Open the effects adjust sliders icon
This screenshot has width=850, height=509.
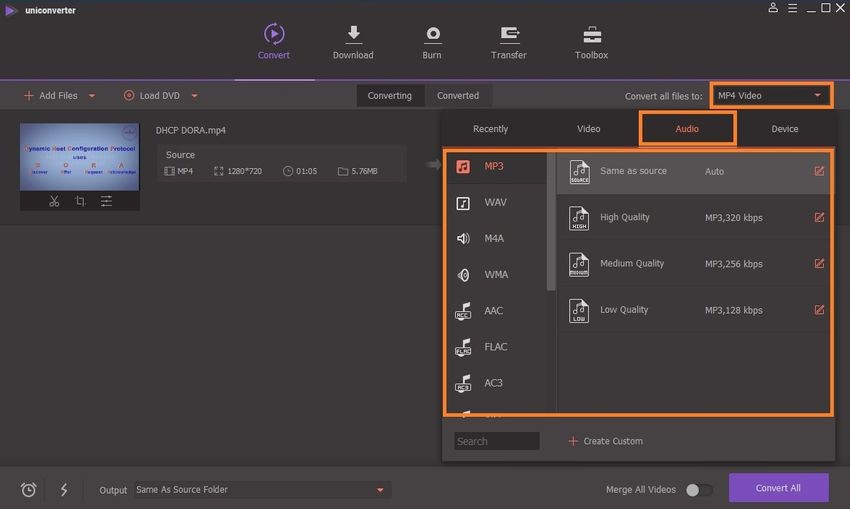(106, 201)
